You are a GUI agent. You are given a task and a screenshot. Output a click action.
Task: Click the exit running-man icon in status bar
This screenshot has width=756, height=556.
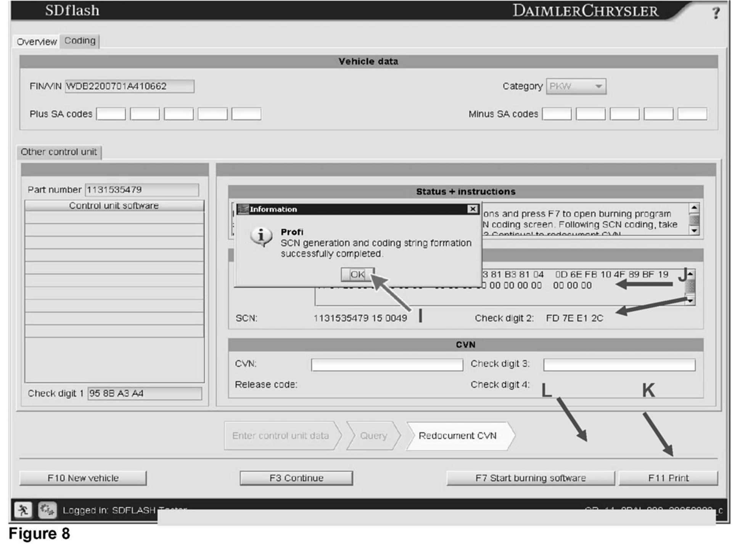click(23, 510)
